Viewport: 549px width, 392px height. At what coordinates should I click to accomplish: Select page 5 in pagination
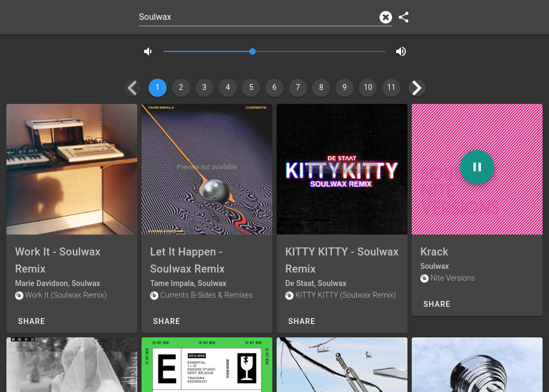251,87
